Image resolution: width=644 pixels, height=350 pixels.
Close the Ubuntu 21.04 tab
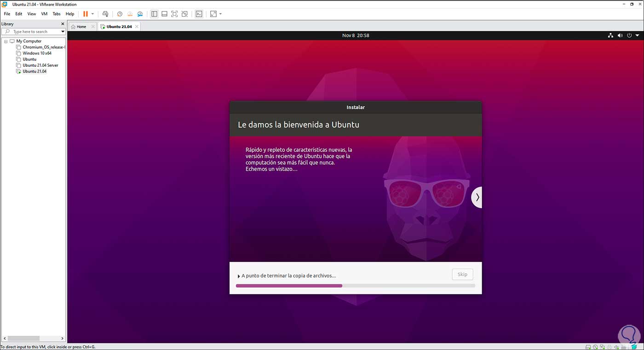[136, 27]
